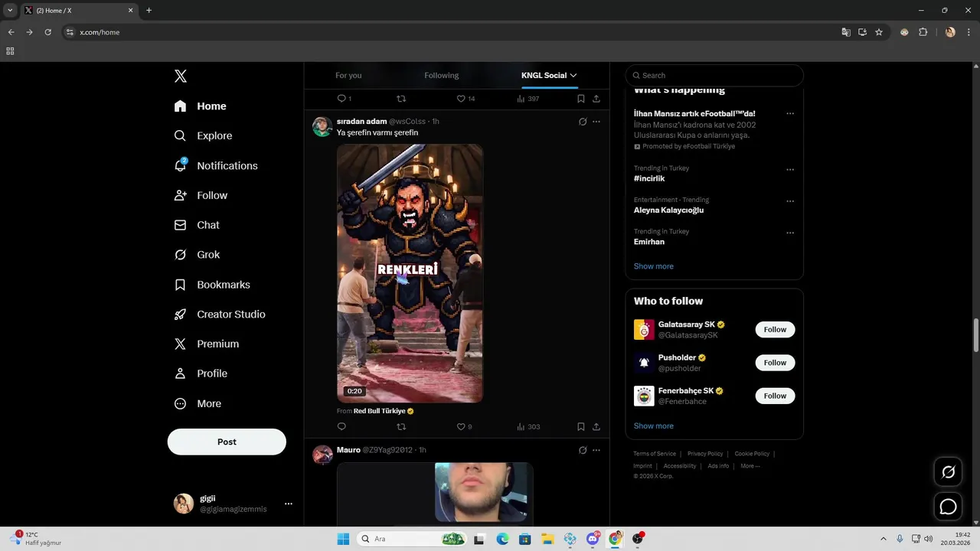Open Mauro's video thumbnail
980x551 pixels.
click(435, 494)
